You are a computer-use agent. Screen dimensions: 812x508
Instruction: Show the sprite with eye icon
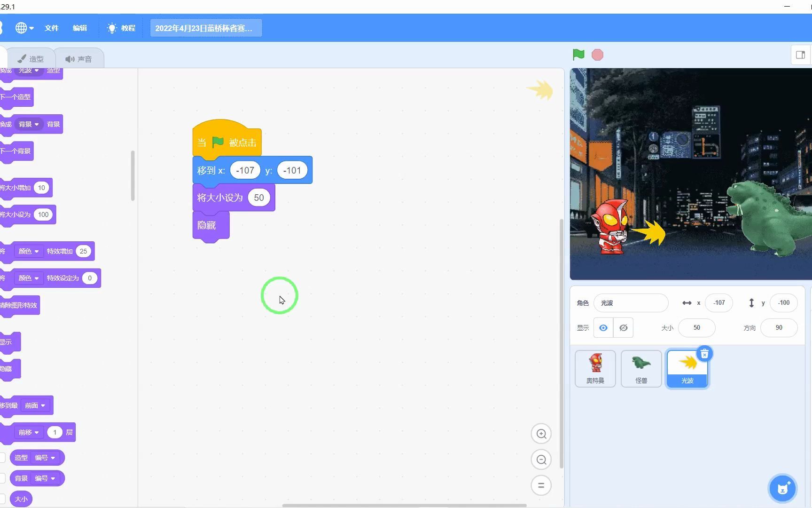point(603,328)
